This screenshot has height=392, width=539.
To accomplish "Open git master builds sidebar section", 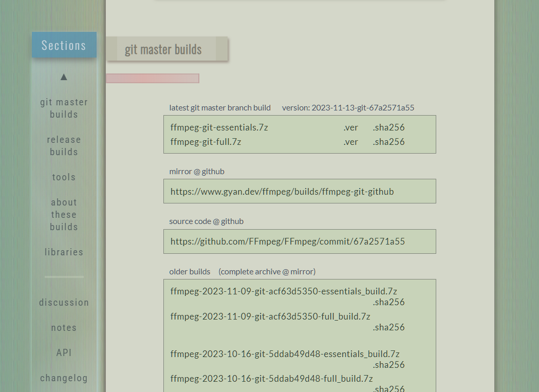I will point(64,108).
